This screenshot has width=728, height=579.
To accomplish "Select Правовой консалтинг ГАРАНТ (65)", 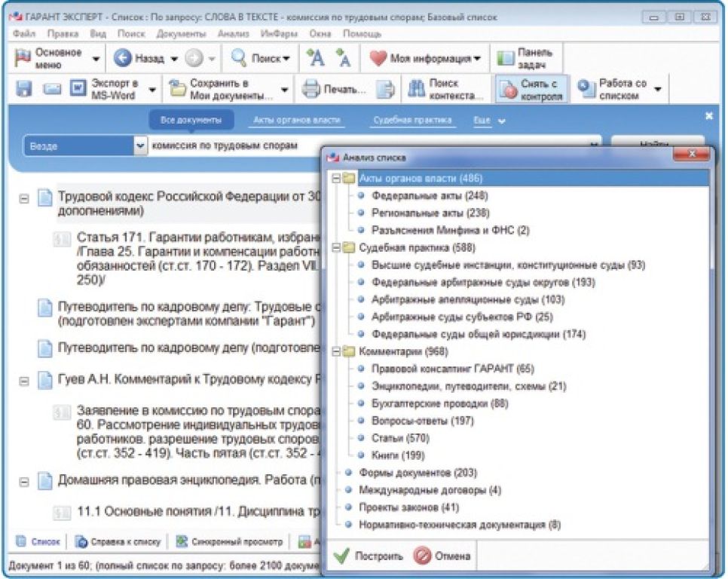I will 453,369.
